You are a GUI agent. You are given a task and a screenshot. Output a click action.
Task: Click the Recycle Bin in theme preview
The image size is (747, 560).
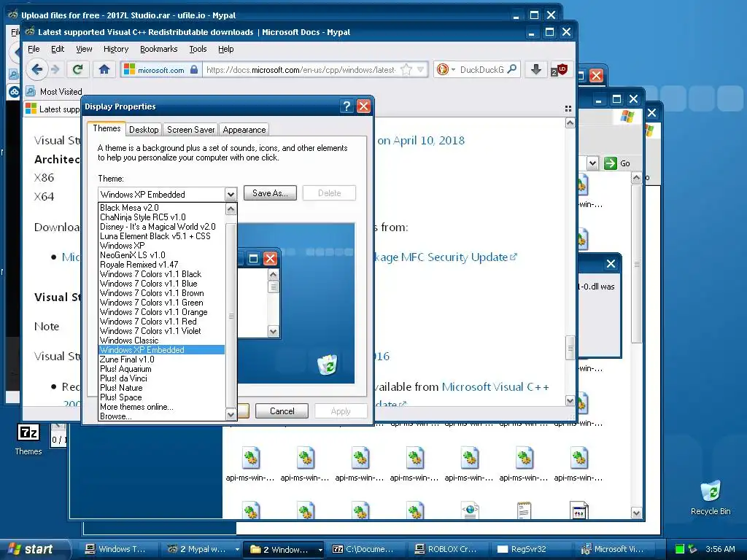tap(328, 365)
